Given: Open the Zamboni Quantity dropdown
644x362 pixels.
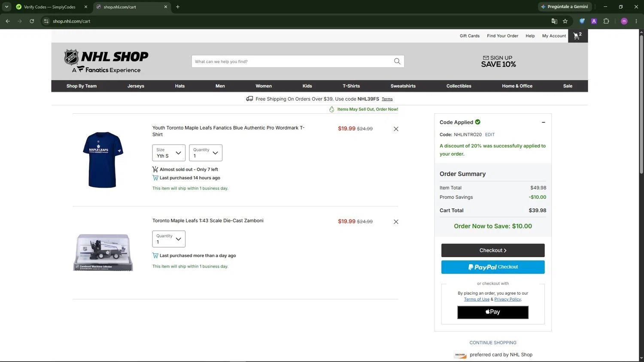Looking at the screenshot, I should (x=169, y=239).
